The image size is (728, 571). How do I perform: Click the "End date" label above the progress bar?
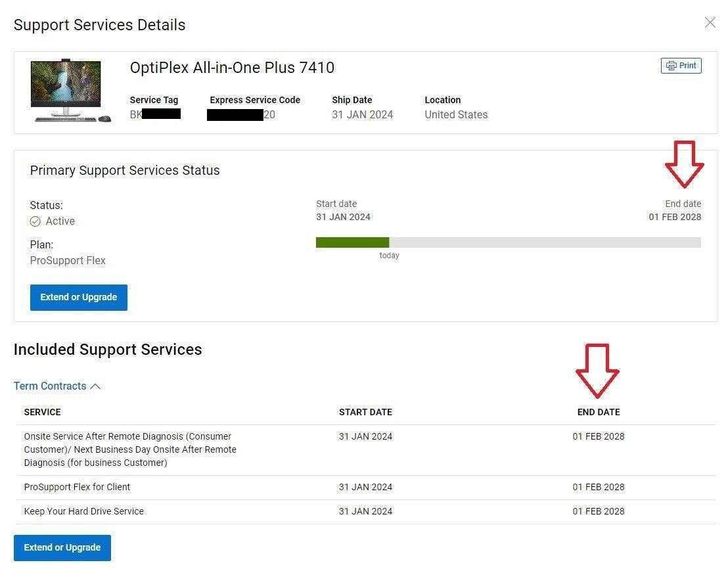[683, 204]
